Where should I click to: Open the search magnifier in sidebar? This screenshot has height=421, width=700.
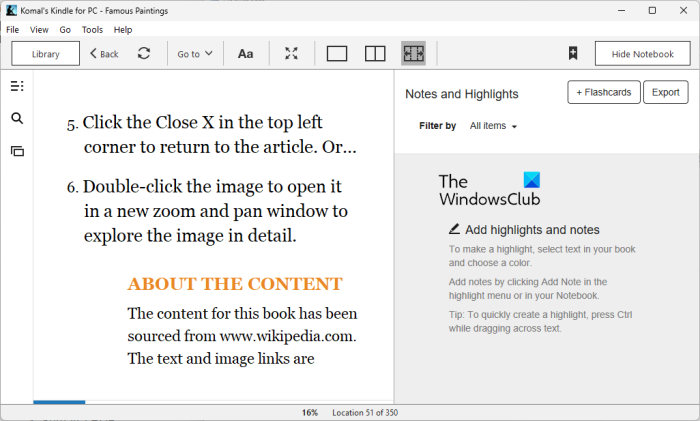[x=17, y=118]
